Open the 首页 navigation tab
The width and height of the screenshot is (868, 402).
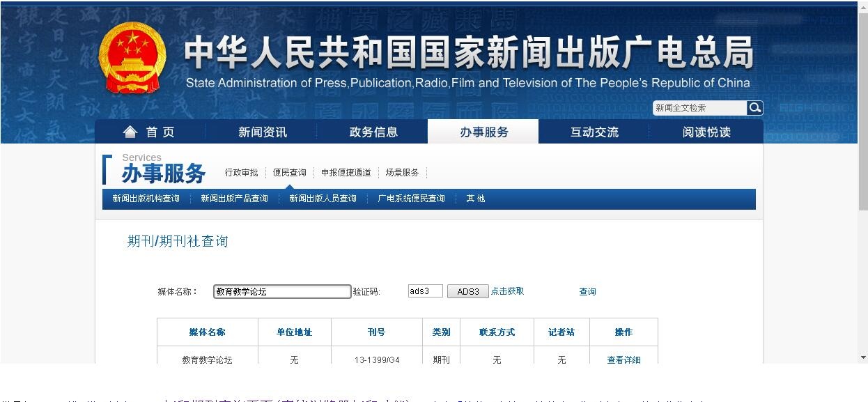pos(150,132)
